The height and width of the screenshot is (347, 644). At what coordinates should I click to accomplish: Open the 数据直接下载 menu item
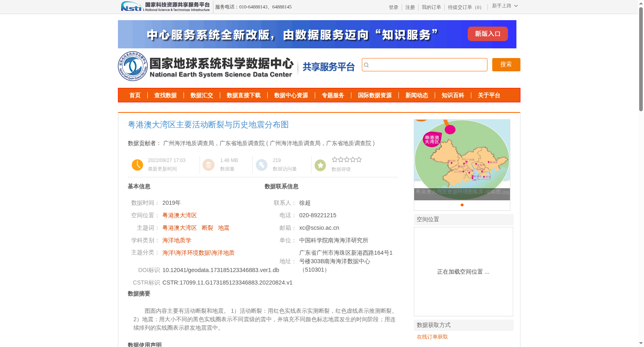pyautogui.click(x=244, y=96)
